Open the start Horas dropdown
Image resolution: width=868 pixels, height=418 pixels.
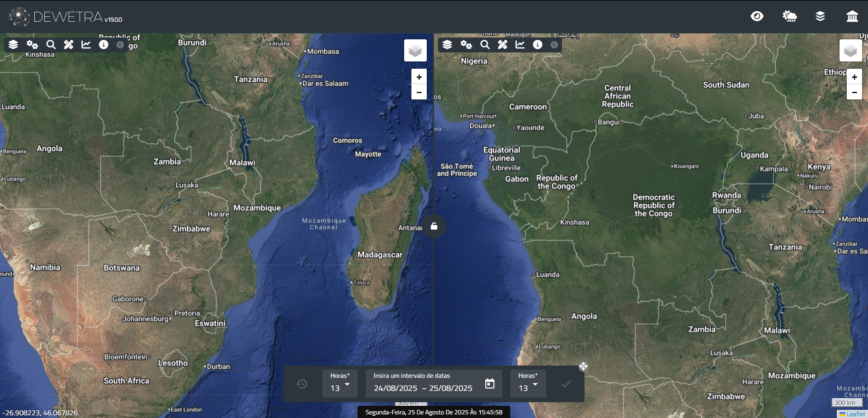click(340, 384)
